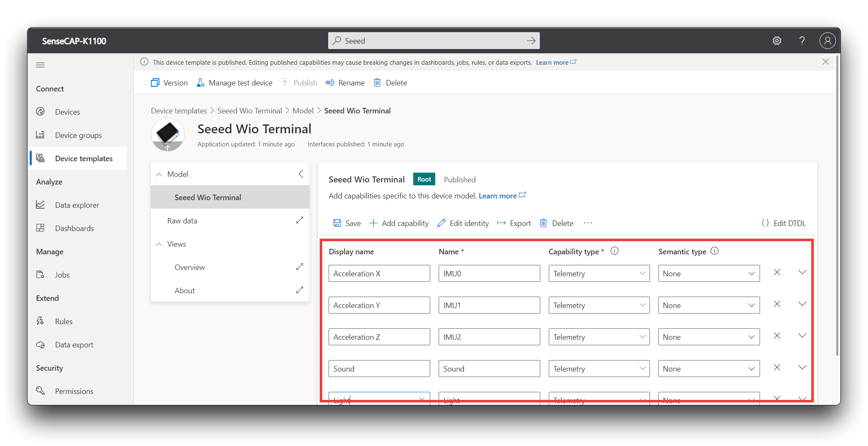Go to Device templates breadcrumb
The image size is (868, 446).
pos(179,110)
